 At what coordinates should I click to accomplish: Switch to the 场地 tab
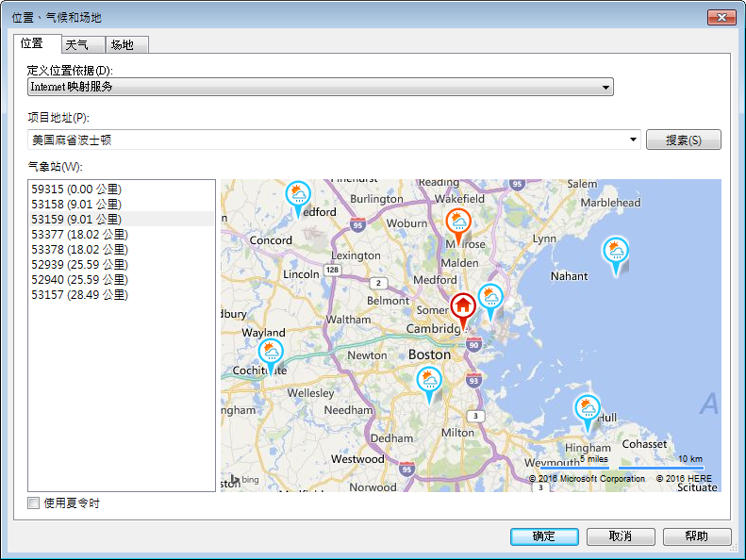[127, 44]
